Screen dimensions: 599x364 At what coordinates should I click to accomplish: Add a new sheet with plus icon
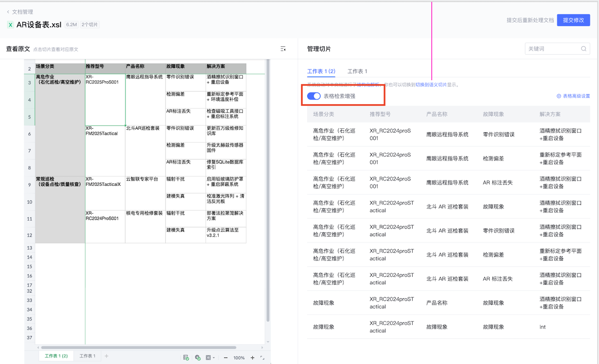[107, 356]
